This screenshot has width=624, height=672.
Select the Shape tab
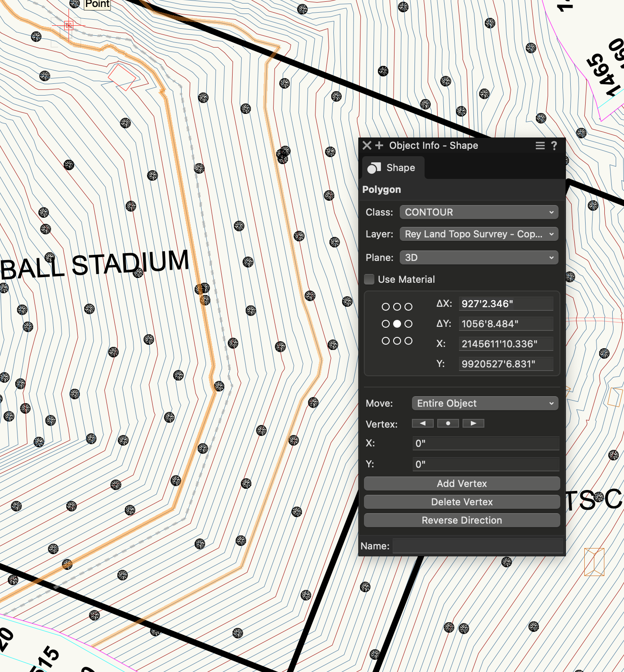(393, 168)
